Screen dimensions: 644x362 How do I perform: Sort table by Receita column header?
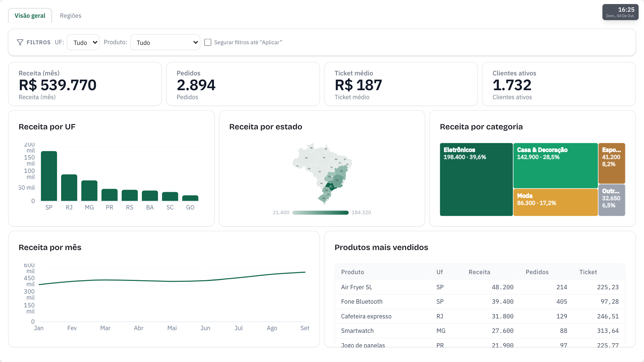pyautogui.click(x=479, y=272)
